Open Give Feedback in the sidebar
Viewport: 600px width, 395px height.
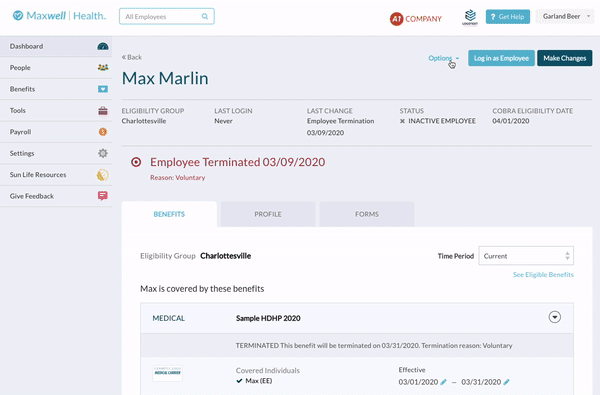(56, 196)
